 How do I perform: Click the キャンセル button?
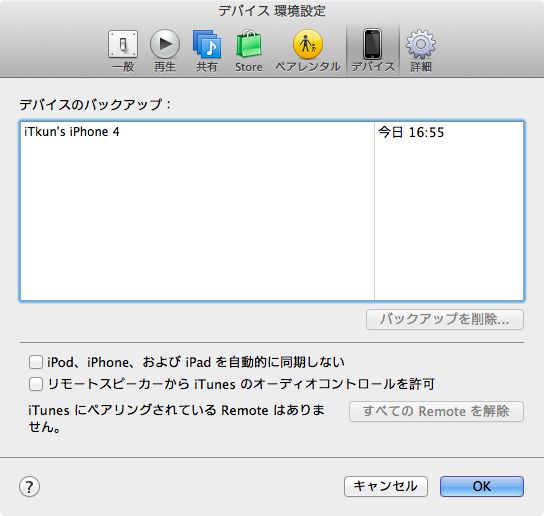coord(386,486)
